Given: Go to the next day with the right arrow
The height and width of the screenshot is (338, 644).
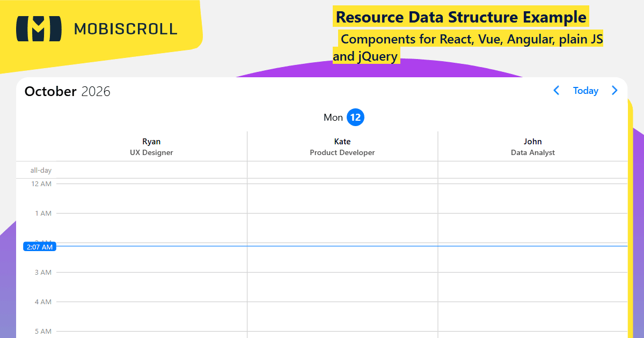Looking at the screenshot, I should pos(614,91).
